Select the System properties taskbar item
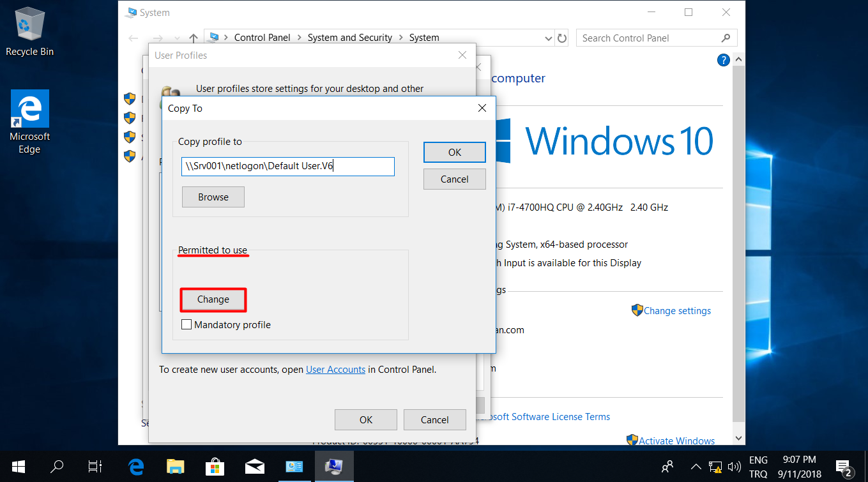The width and height of the screenshot is (868, 482). tap(334, 467)
